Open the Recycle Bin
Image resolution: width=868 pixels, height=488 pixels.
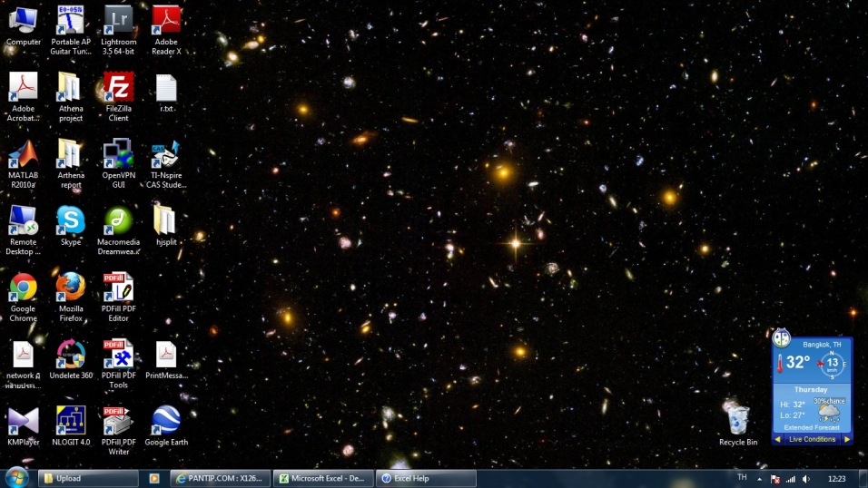(738, 425)
